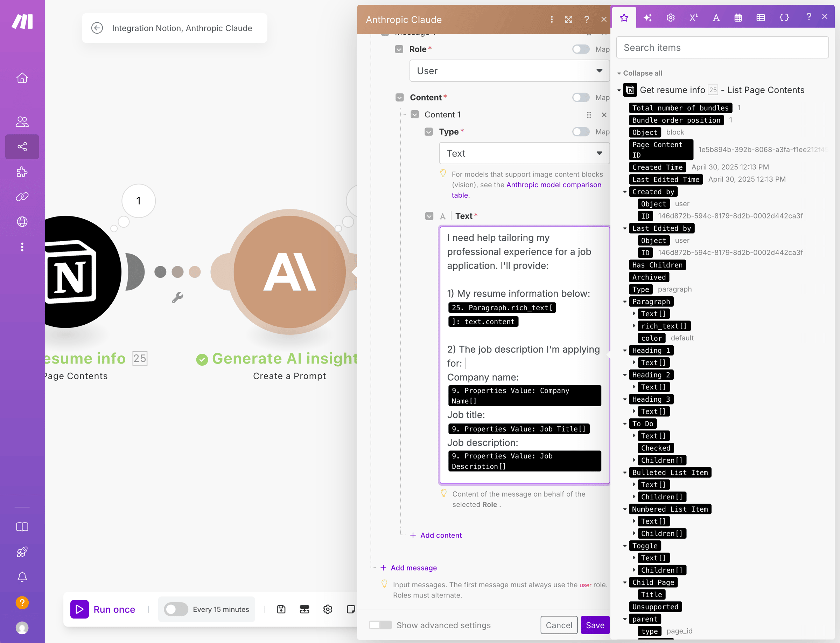The height and width of the screenshot is (643, 840).
Task: Toggle Show advanced settings switch
Action: (380, 625)
